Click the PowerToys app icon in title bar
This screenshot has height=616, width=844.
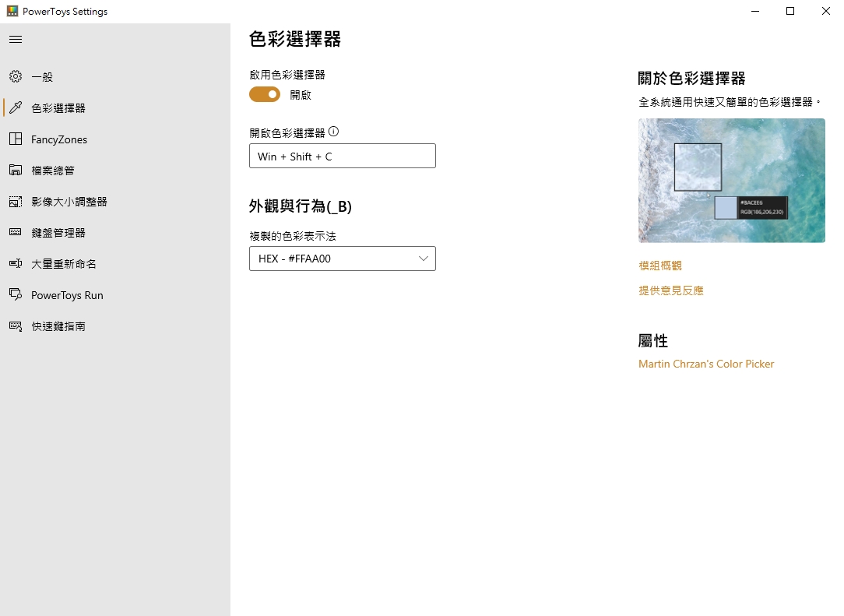tap(12, 11)
